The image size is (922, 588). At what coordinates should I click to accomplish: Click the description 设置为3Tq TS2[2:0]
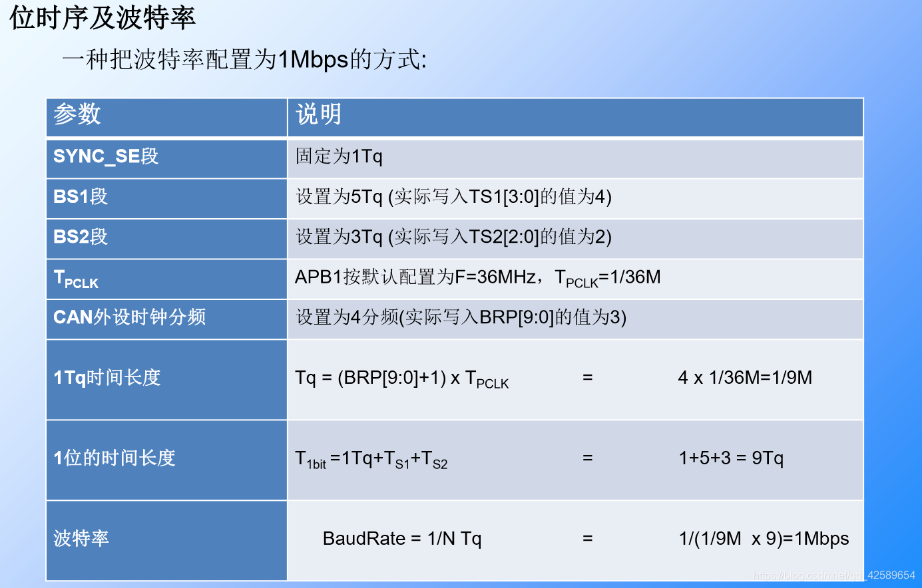453,237
